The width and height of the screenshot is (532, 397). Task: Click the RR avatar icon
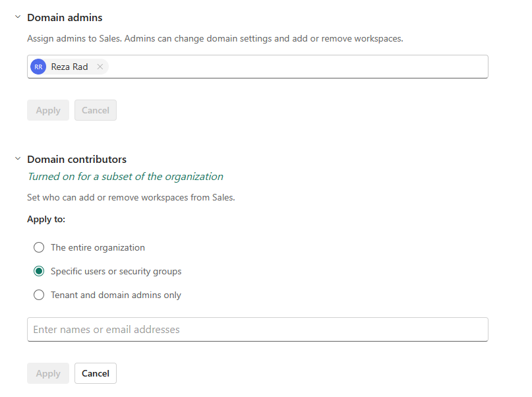38,67
